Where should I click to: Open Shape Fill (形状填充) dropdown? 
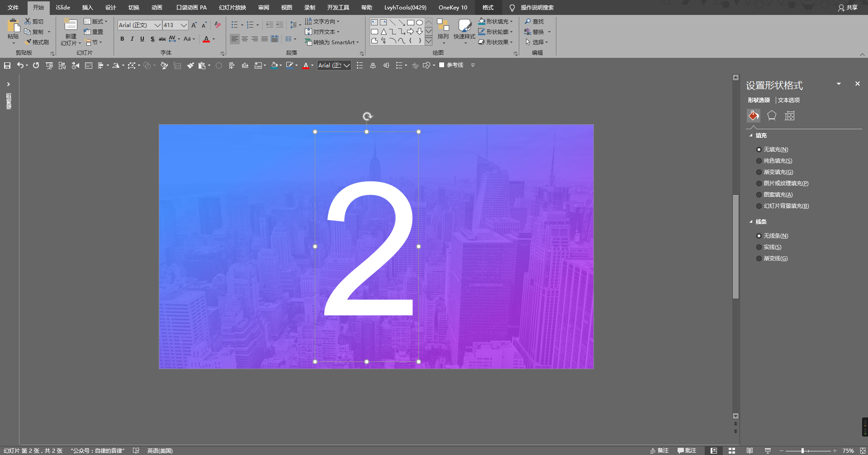[x=496, y=21]
